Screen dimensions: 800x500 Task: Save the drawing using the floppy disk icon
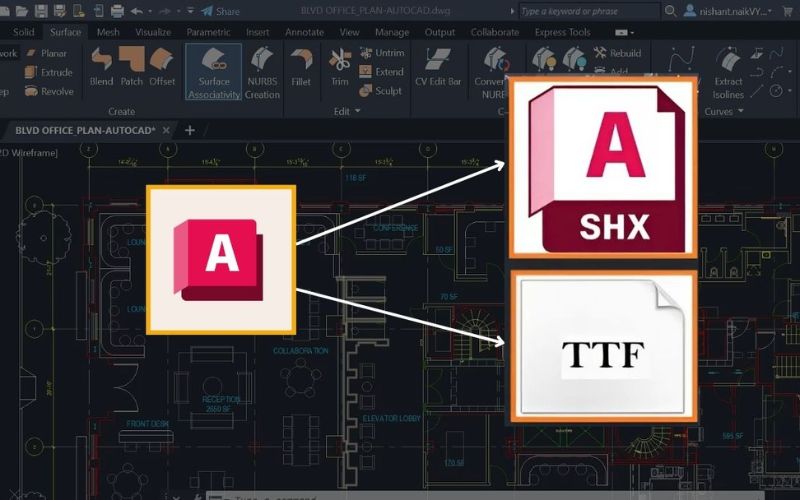coord(41,11)
